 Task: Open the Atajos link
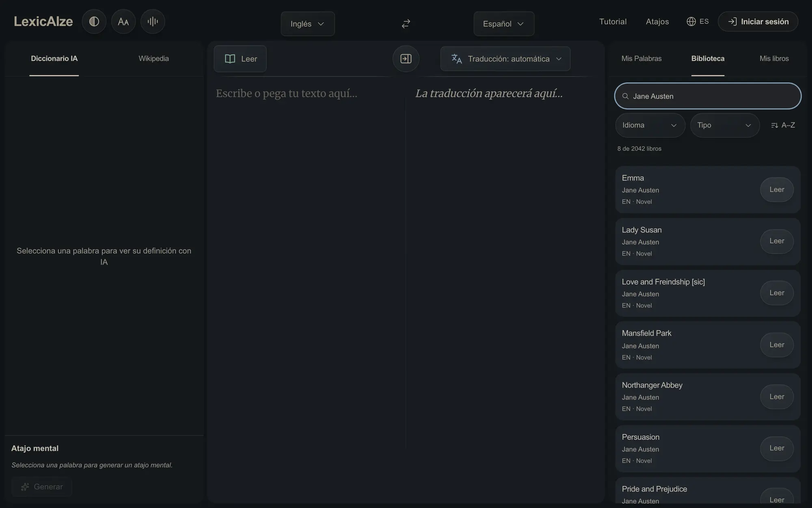tap(657, 22)
